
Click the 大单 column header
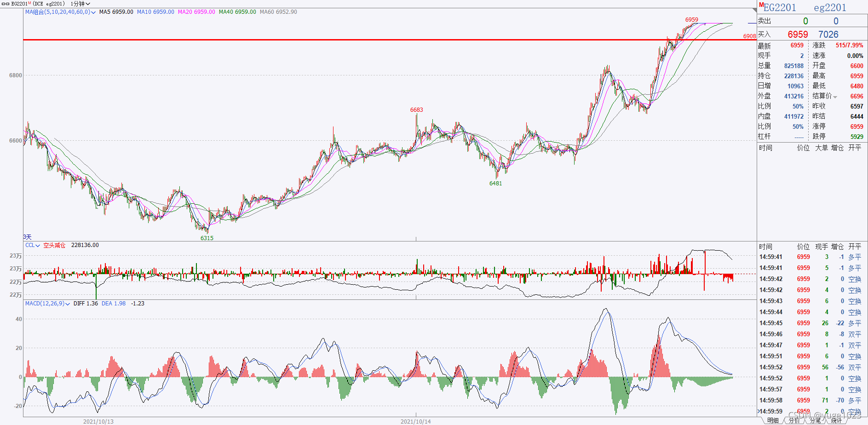[822, 148]
